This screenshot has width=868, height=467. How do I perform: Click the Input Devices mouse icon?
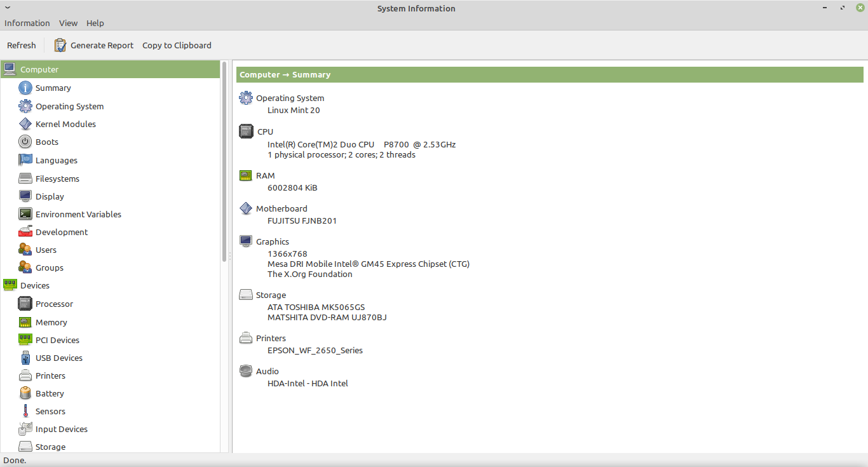click(25, 429)
